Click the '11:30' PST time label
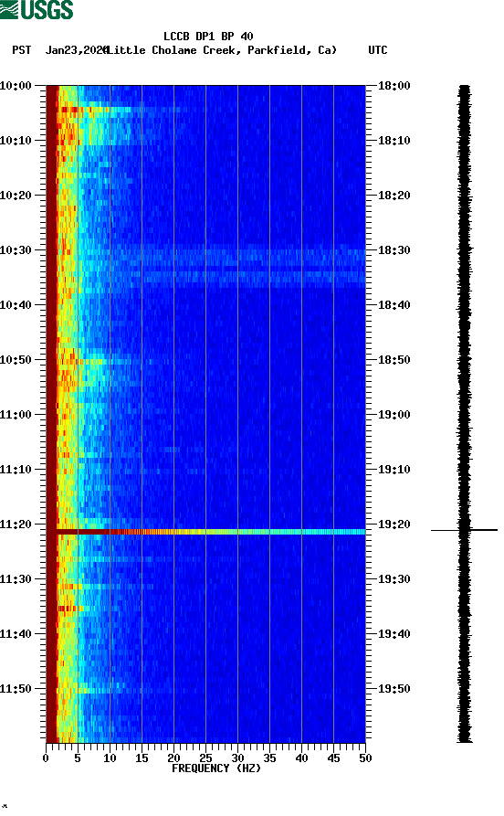This screenshot has width=504, height=816. [16, 579]
